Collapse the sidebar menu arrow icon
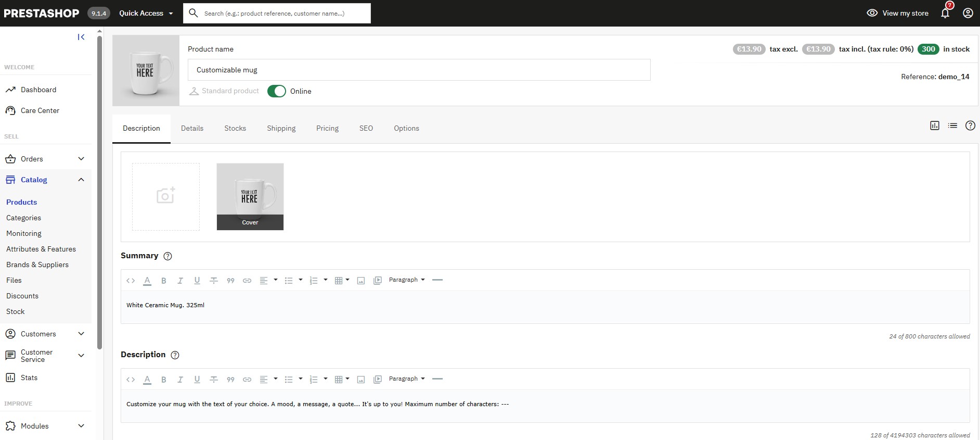The height and width of the screenshot is (440, 980). coord(81,37)
